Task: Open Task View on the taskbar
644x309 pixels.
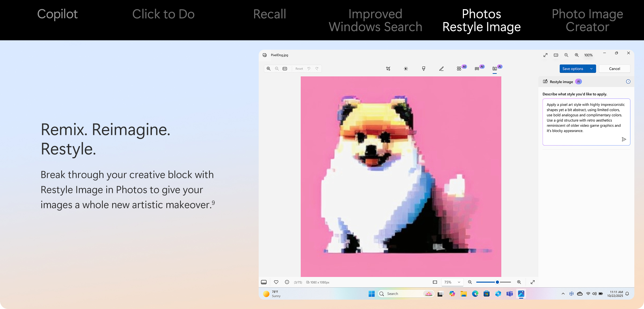Action: (440, 294)
